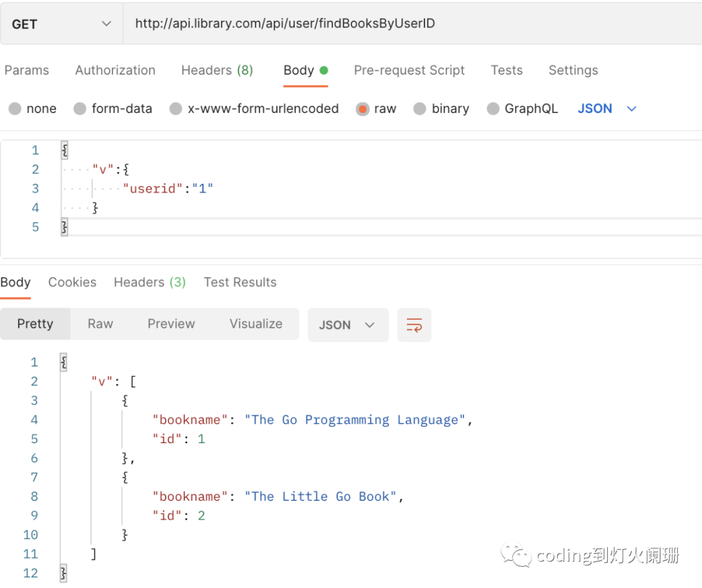Screen dimensions: 702x588
Task: Click response line number 12
Action: (x=31, y=573)
